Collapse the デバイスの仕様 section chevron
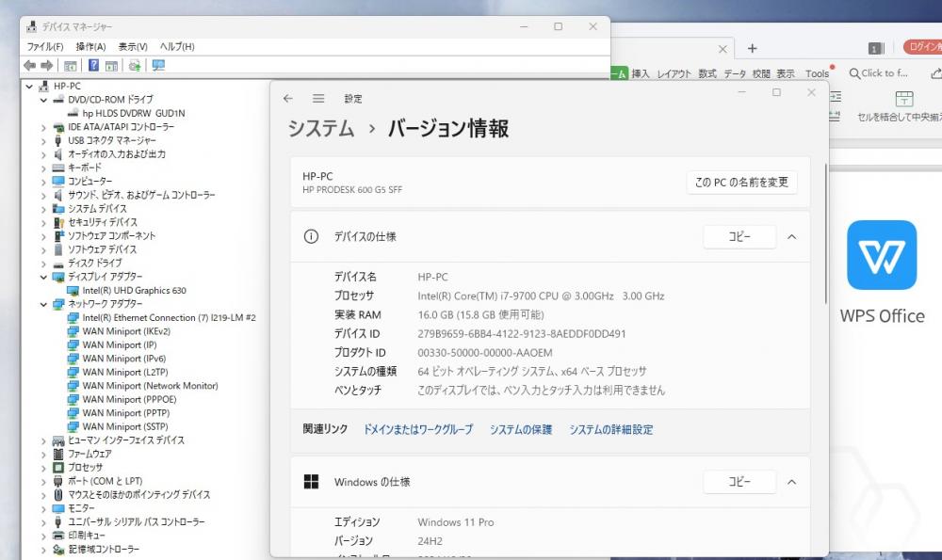 click(x=792, y=236)
